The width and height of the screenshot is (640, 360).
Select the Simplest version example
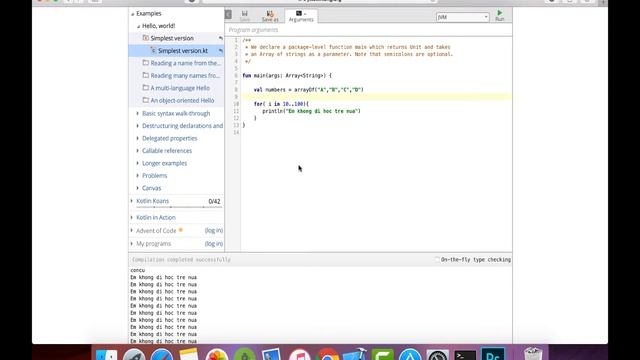point(172,38)
